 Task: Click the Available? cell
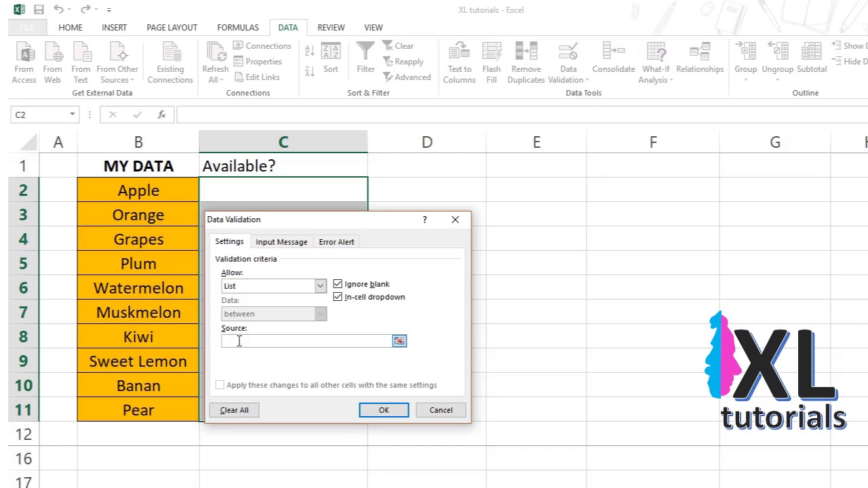[283, 166]
